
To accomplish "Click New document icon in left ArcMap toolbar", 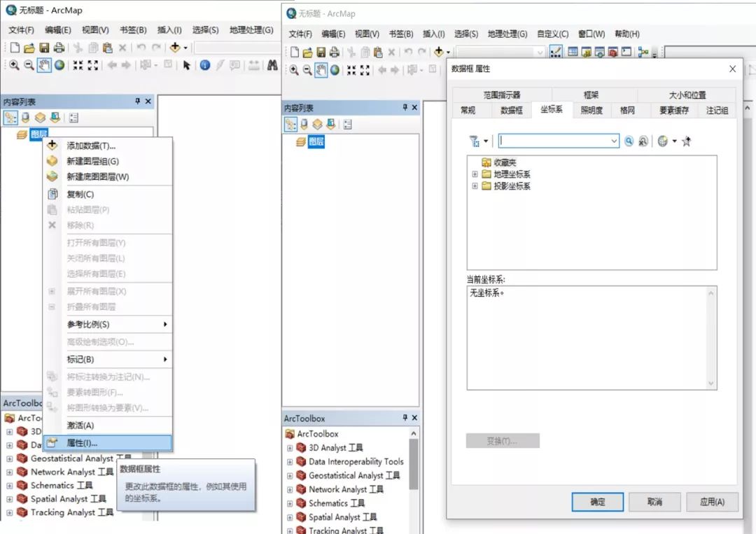I will point(15,47).
